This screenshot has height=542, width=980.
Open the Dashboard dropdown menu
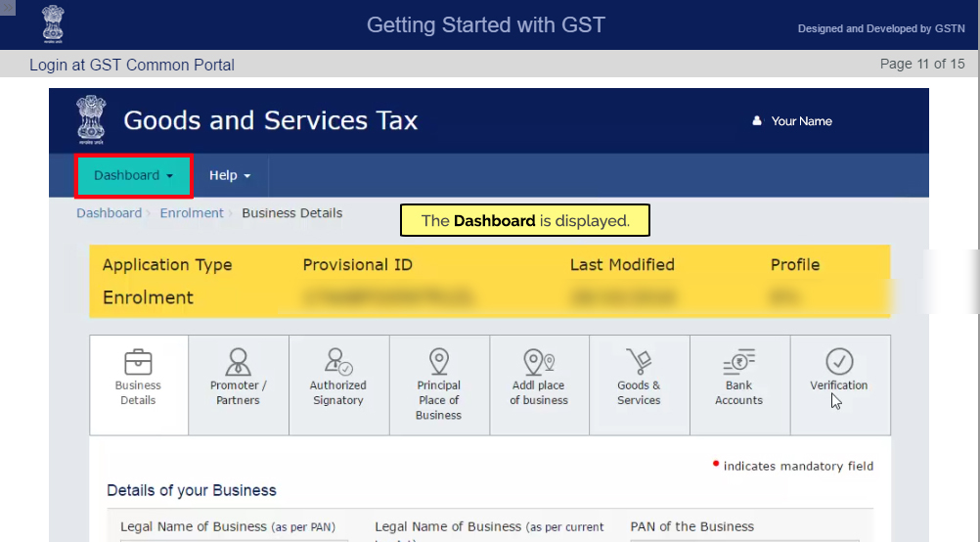tap(133, 176)
